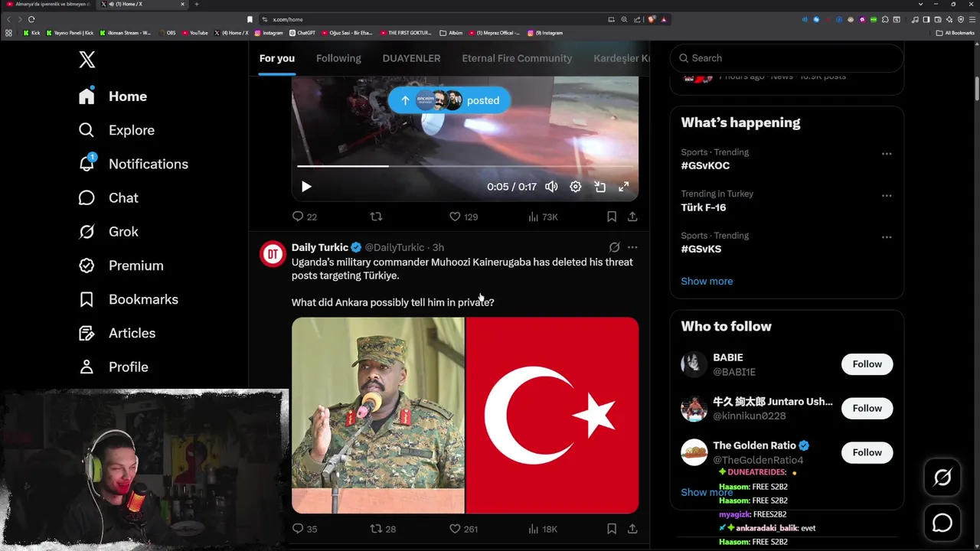The image size is (980, 551).
Task: Open All Bookmarks folder
Action: click(x=955, y=33)
